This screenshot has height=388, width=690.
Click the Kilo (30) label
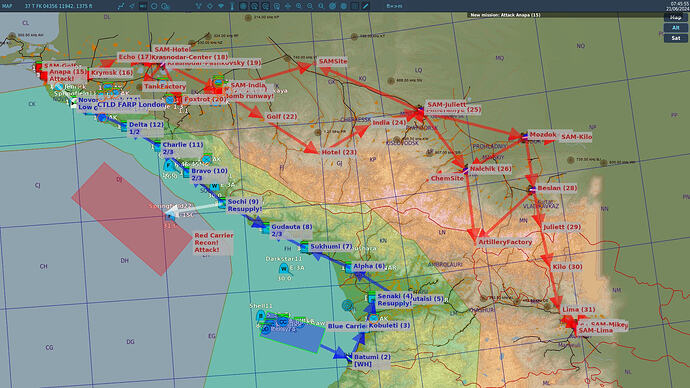(567, 267)
